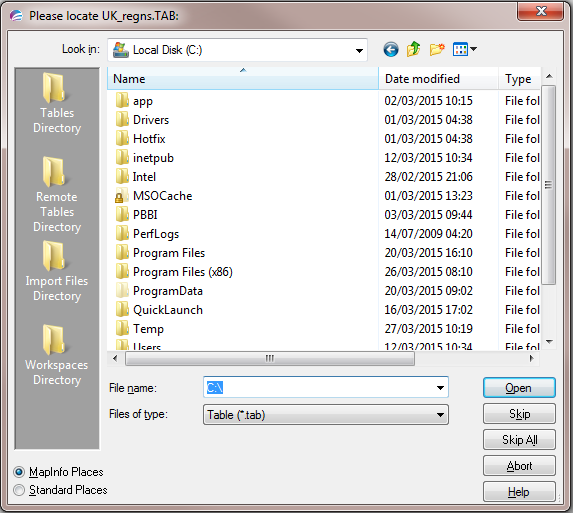Select the 'PerfLogs' folder name
Viewport: 573px width, 513px height.
[x=156, y=234]
